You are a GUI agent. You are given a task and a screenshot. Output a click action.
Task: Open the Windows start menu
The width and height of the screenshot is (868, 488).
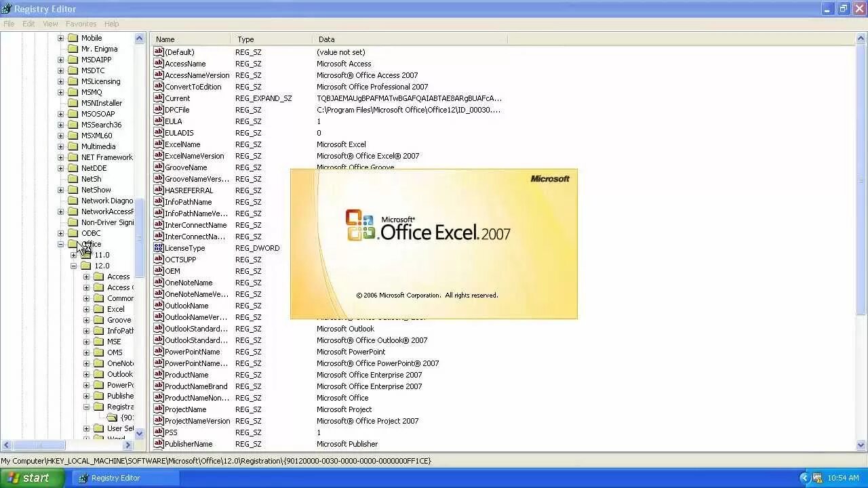coord(32,478)
